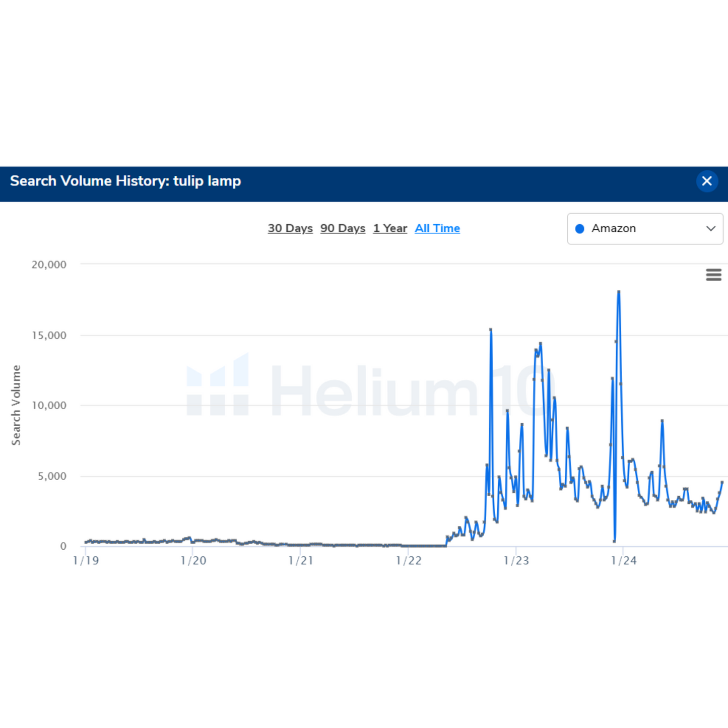
Task: Click the 1/24 x-axis label
Action: (x=624, y=560)
